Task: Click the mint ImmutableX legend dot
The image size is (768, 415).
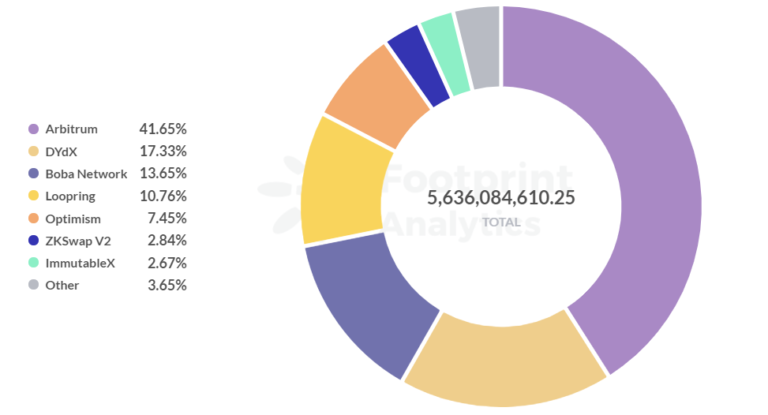Action: point(34,263)
